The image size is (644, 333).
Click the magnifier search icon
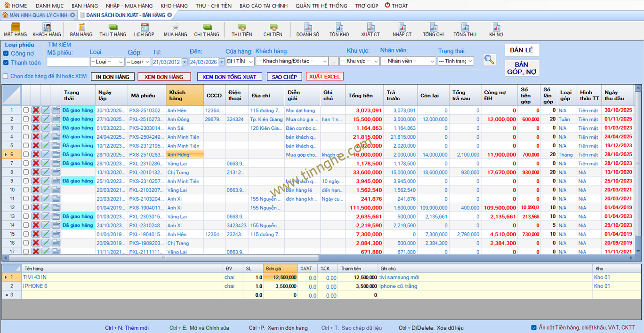click(x=490, y=60)
